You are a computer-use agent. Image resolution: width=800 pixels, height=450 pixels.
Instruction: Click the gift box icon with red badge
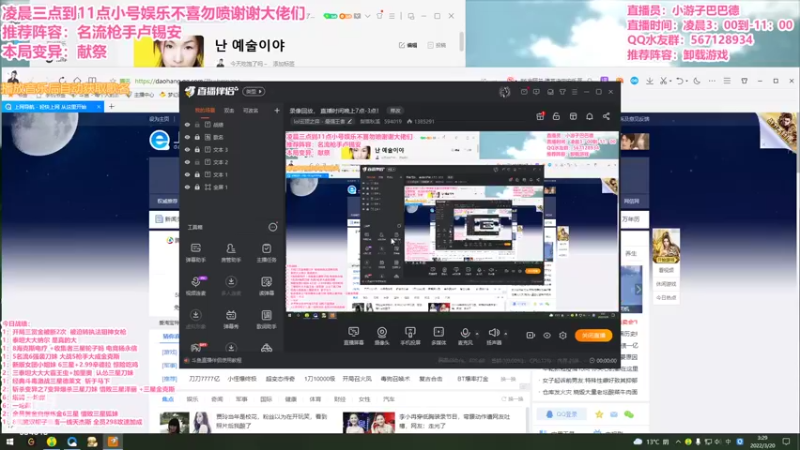coord(540,116)
